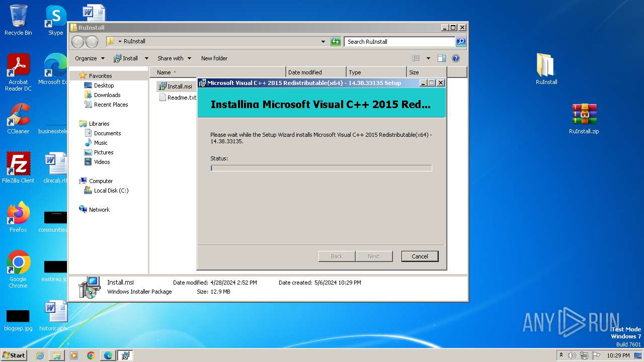Launch CCleaner desktop shortcut
Image resolution: width=644 pixels, height=362 pixels.
point(18,119)
